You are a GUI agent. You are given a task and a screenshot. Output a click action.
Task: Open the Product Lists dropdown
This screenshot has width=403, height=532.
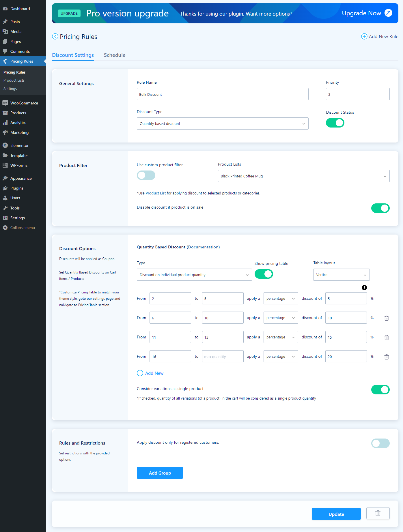tap(304, 176)
